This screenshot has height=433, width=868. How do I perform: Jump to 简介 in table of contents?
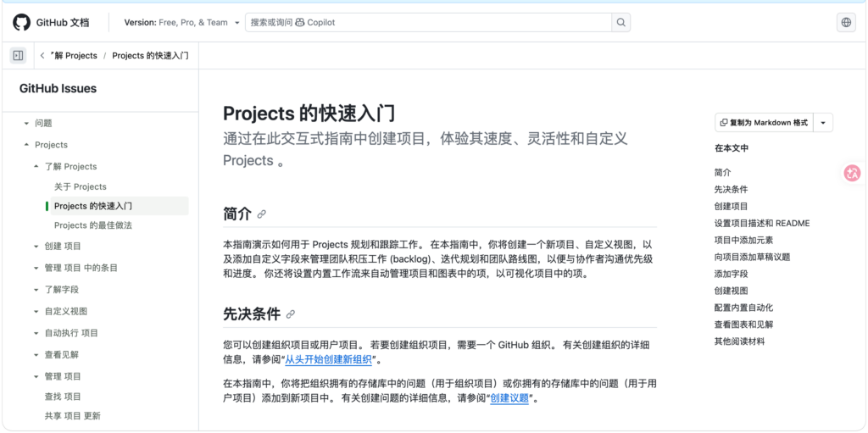pos(722,173)
